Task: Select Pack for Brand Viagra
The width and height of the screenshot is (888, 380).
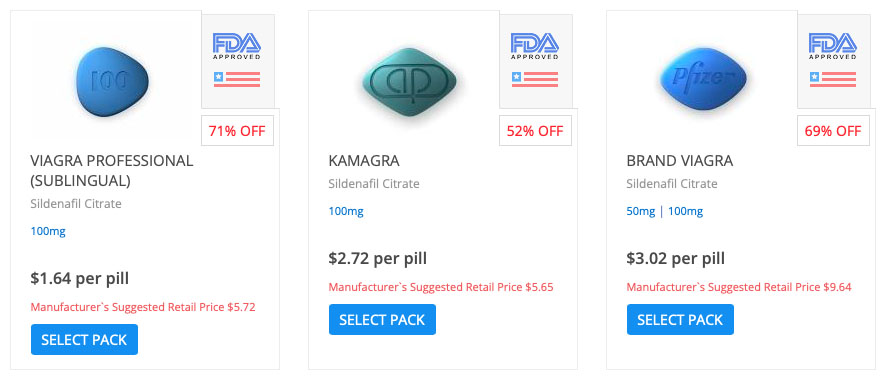Action: (x=680, y=319)
